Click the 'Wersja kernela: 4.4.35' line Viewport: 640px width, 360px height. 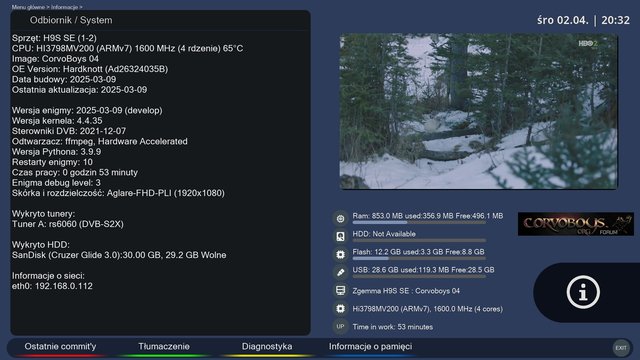coord(57,121)
